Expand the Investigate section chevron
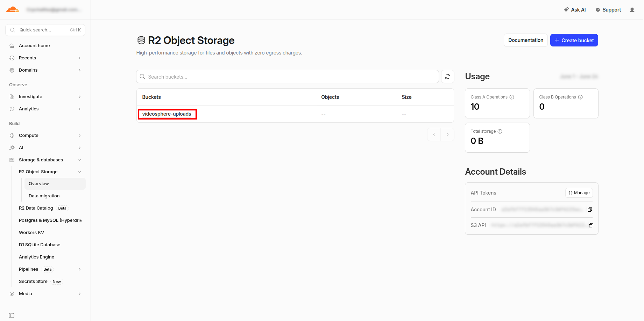This screenshot has height=321, width=644. [79, 97]
